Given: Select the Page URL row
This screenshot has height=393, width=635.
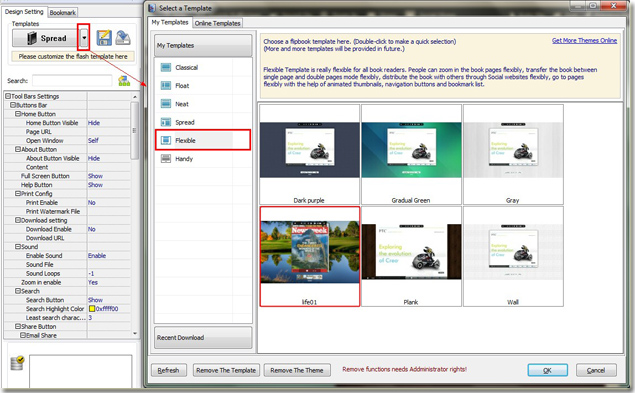Looking at the screenshot, I should click(x=67, y=132).
